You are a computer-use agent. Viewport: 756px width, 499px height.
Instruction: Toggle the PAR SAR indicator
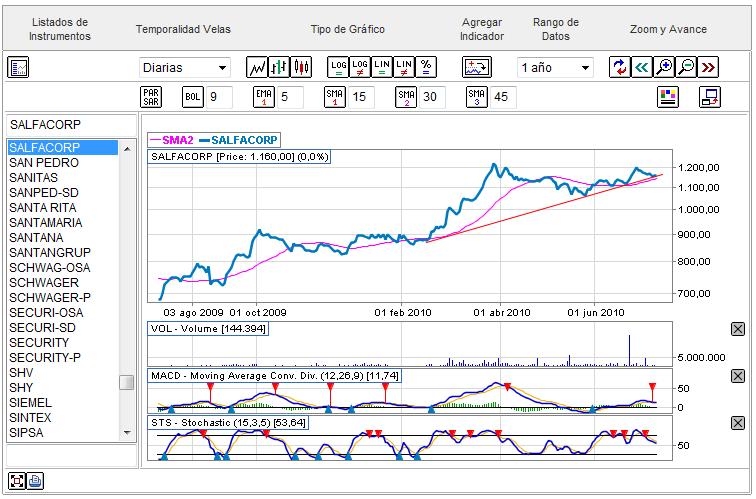click(x=151, y=97)
